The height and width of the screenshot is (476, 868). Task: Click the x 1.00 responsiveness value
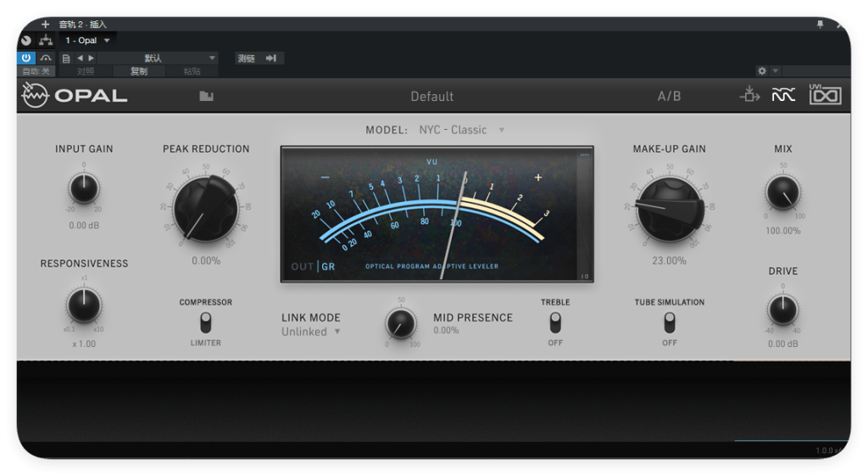[x=84, y=344]
